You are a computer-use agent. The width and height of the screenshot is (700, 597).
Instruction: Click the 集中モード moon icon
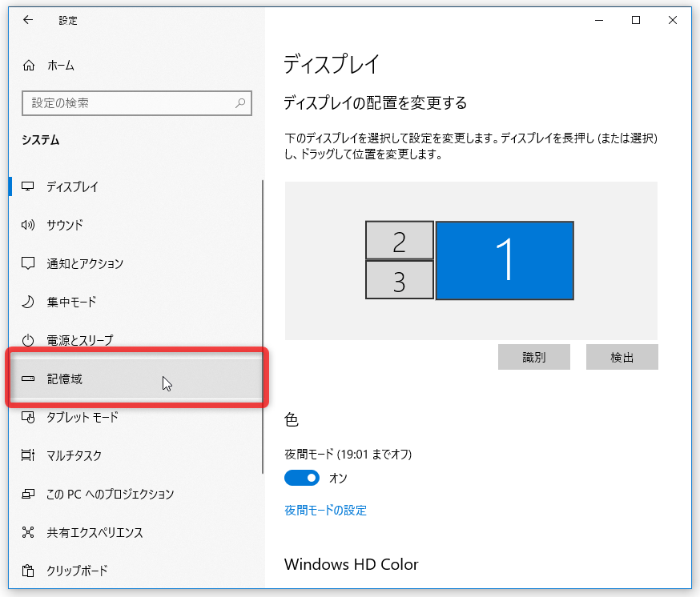click(28, 302)
